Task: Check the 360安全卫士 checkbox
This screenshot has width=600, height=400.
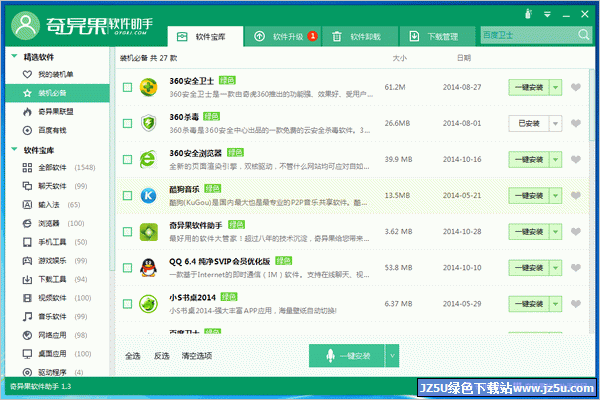Action: (x=127, y=87)
